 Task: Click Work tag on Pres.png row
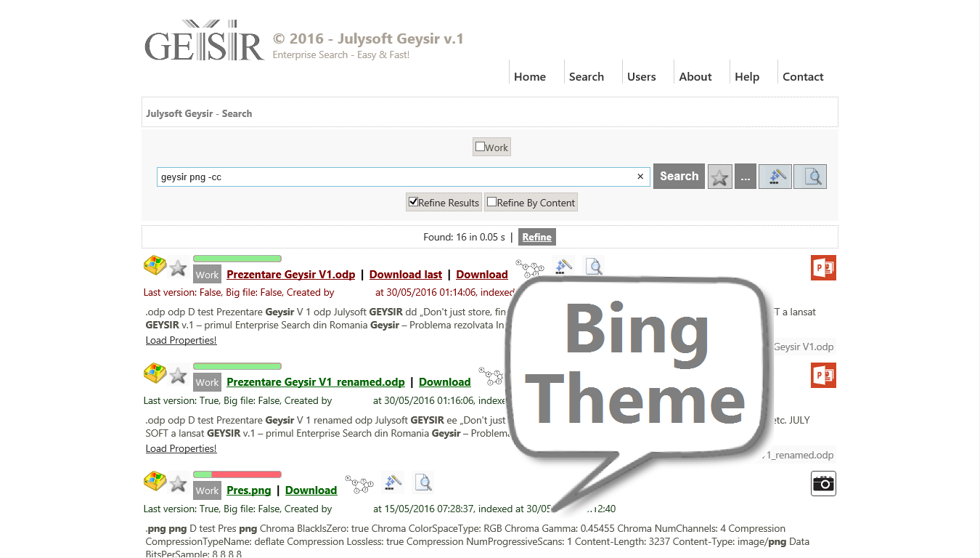pos(207,490)
